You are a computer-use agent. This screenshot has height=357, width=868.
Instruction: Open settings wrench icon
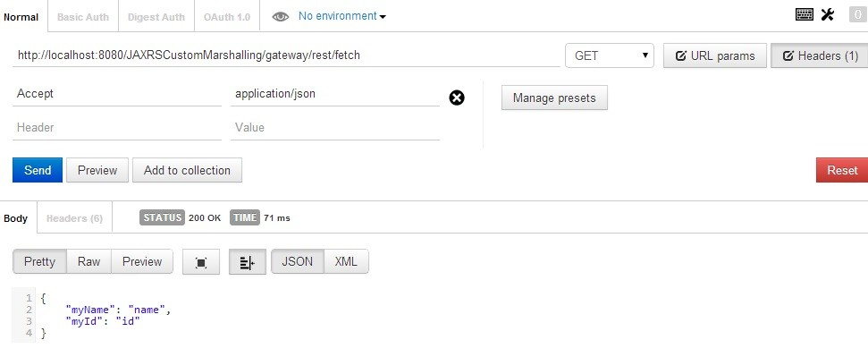coord(827,14)
